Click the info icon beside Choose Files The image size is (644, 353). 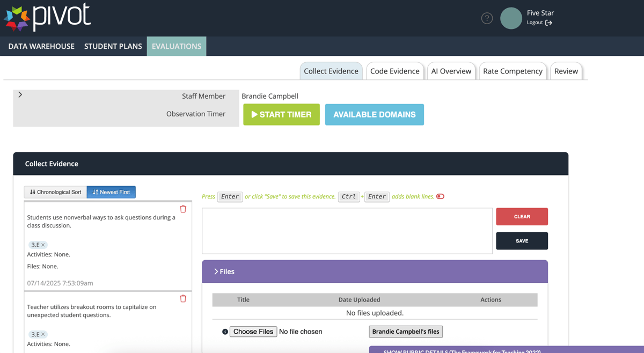click(x=224, y=332)
